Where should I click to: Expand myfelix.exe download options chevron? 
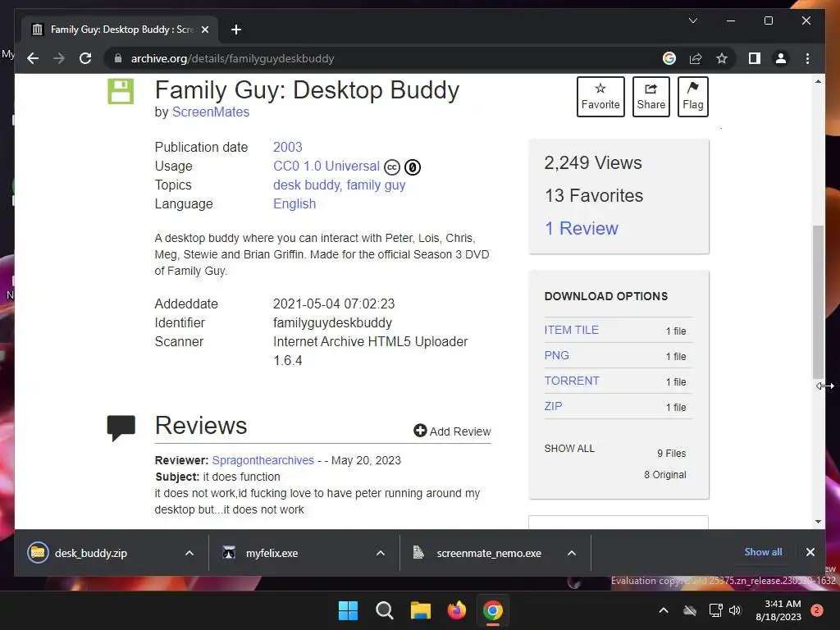381,553
